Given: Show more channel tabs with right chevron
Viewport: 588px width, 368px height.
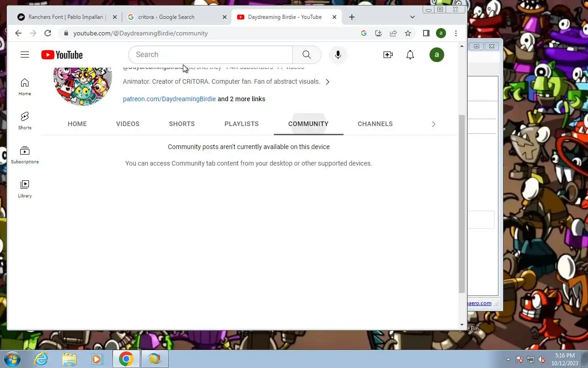Looking at the screenshot, I should (433, 124).
